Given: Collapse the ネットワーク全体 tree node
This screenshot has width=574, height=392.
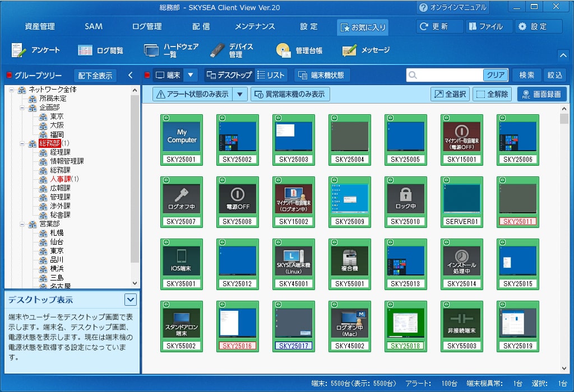Looking at the screenshot, I should [x=12, y=90].
